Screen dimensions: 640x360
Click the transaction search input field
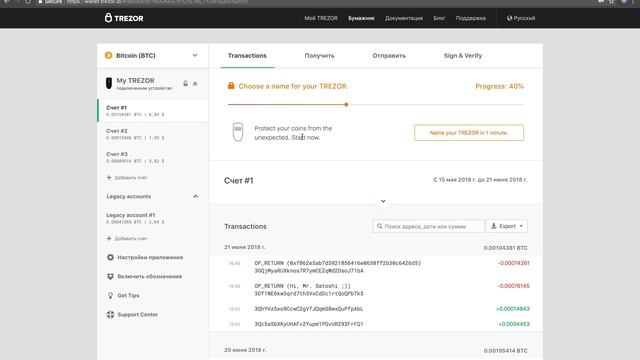coord(429,226)
